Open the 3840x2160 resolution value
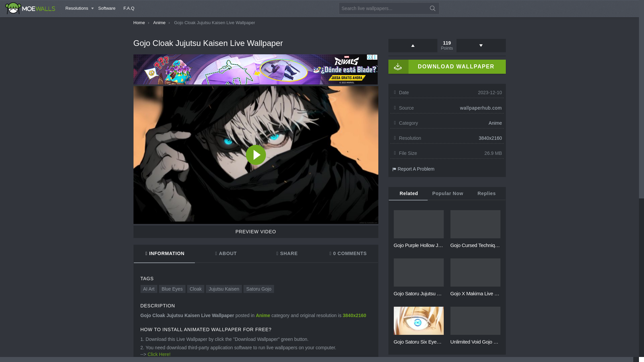 coord(490,138)
